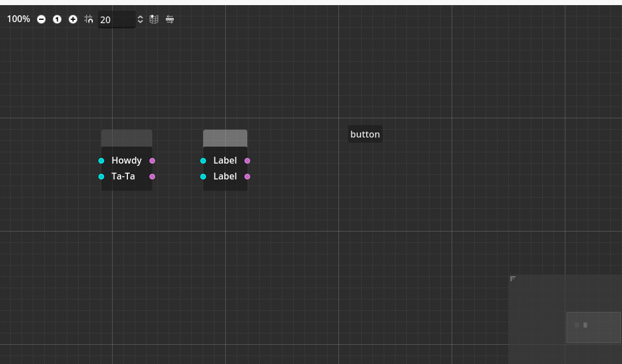The image size is (622, 364).
Task: Toggle the teal input port on the first Label
Action: coord(203,161)
